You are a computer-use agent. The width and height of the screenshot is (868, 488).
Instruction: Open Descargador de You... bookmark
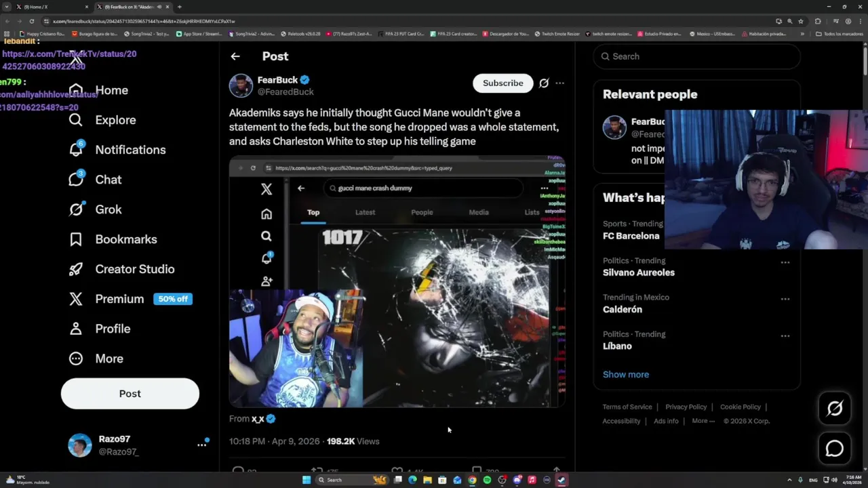pyautogui.click(x=505, y=33)
